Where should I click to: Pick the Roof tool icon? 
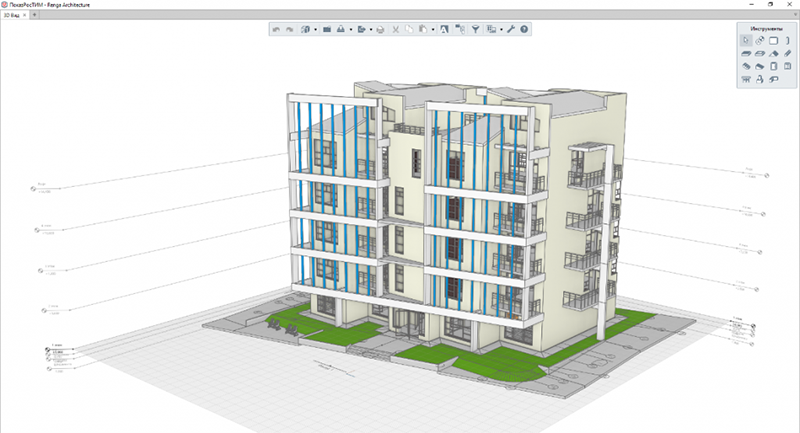(773, 54)
